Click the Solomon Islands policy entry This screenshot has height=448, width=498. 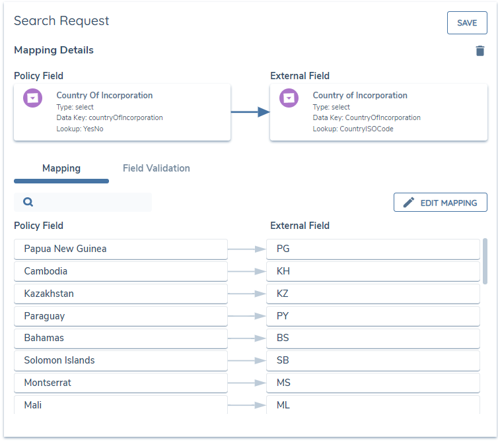click(121, 360)
